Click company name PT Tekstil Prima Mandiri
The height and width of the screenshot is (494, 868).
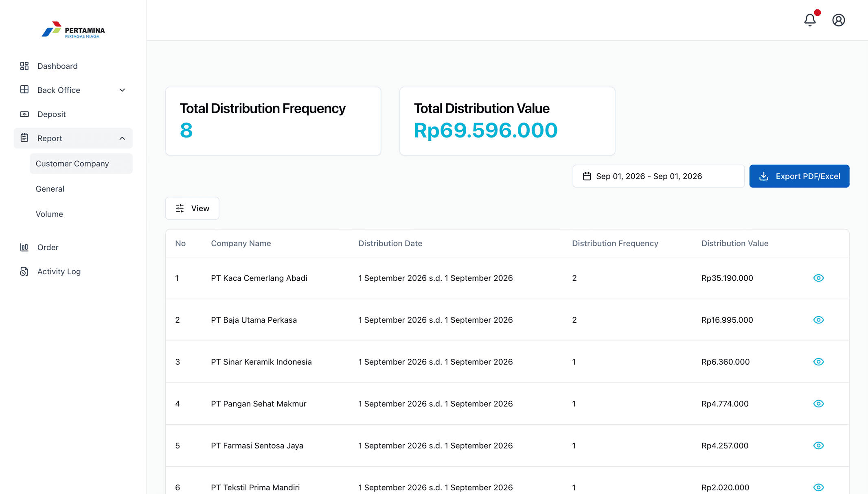(x=255, y=487)
